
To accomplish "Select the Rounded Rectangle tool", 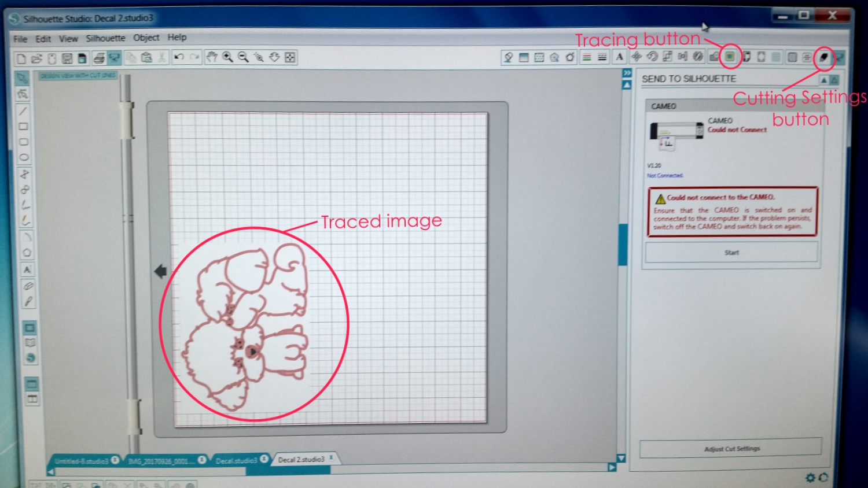I will click(x=24, y=142).
